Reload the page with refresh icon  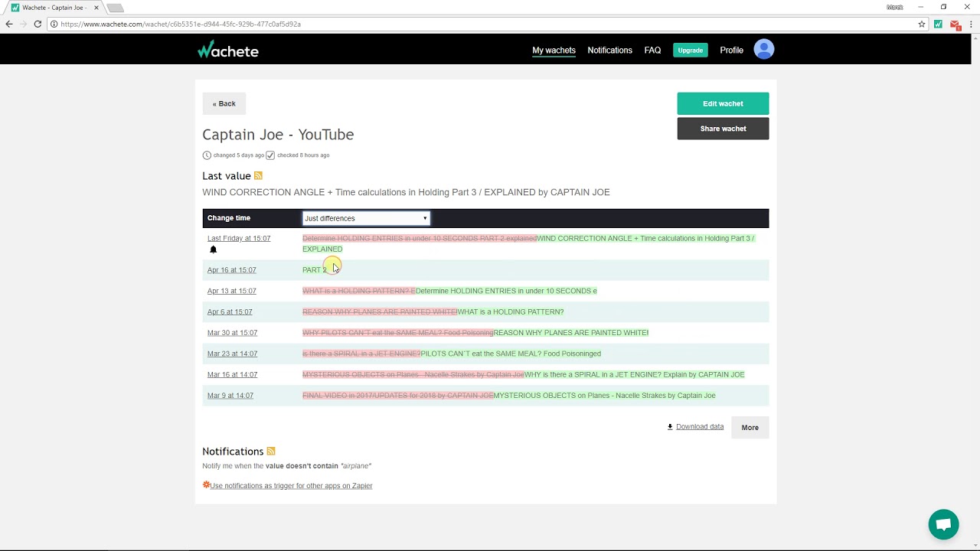pos(38,24)
